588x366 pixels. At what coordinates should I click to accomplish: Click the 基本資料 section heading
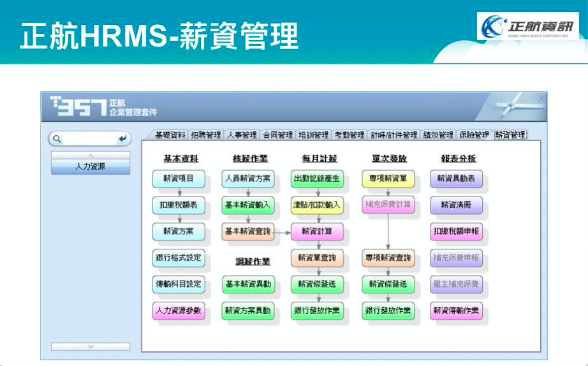pyautogui.click(x=180, y=159)
